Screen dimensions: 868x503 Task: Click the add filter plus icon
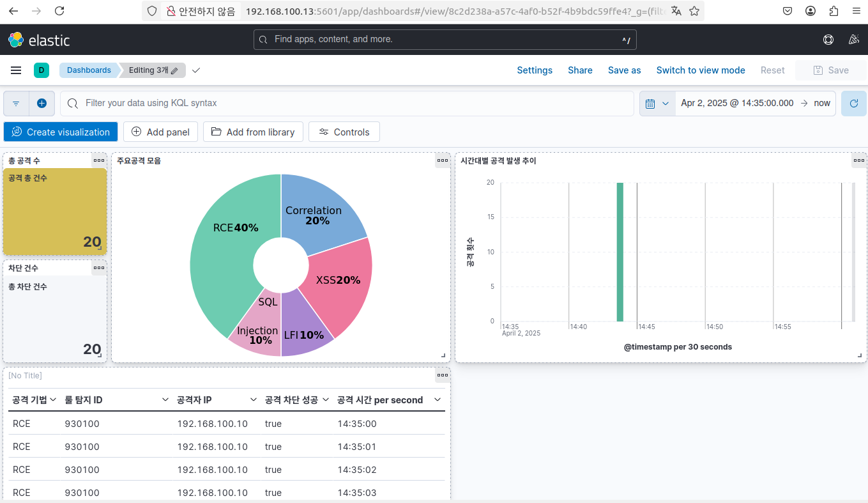coord(42,104)
